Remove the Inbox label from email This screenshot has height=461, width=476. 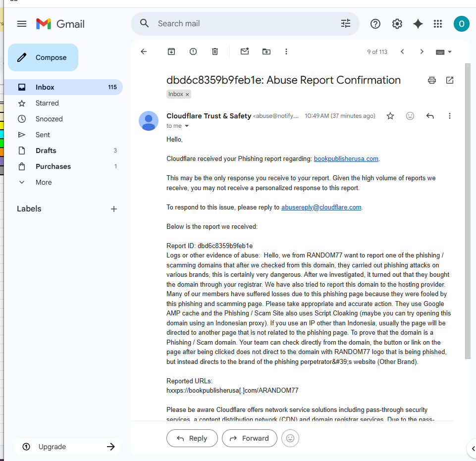pyautogui.click(x=187, y=95)
